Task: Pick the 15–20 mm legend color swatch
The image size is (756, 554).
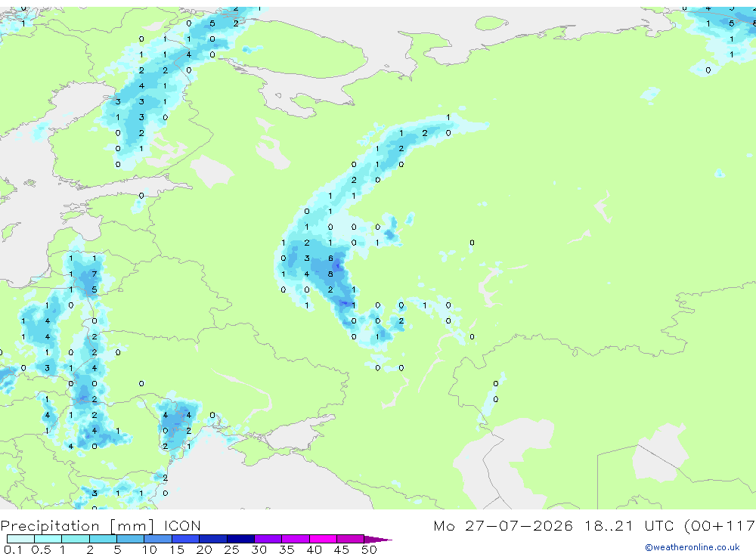Action: (x=186, y=539)
